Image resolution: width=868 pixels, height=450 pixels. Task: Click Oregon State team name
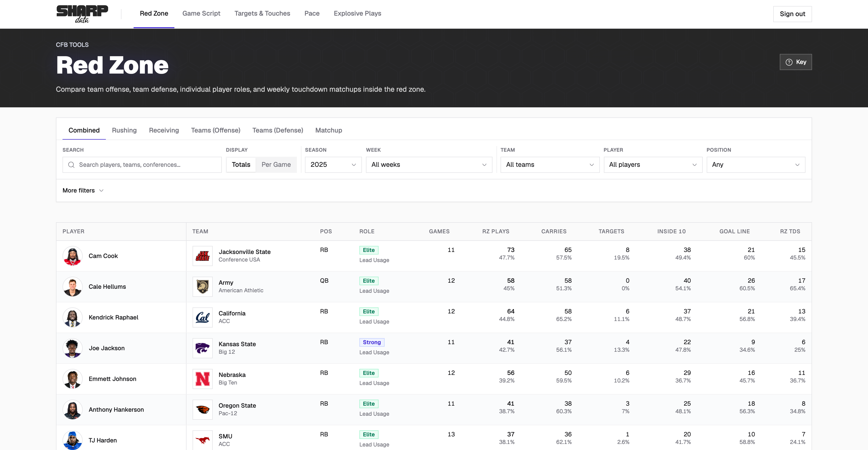pos(237,406)
